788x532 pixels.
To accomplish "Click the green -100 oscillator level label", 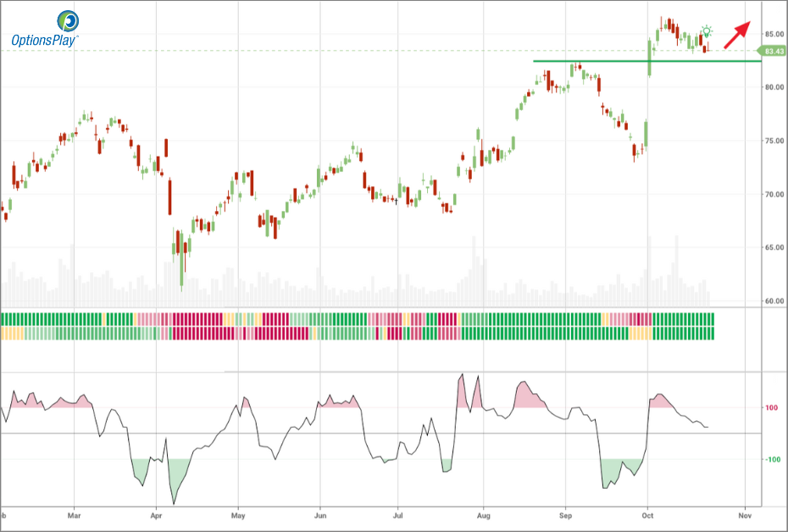I will coord(772,460).
